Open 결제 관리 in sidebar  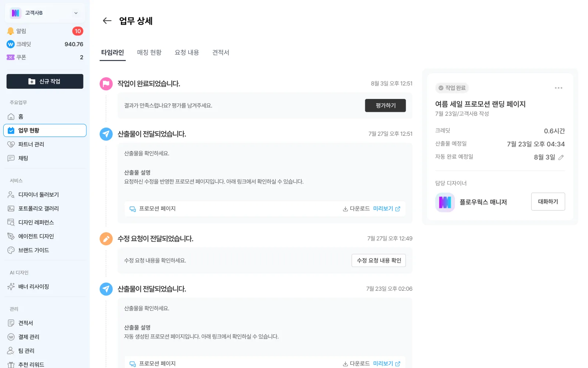[45, 337]
